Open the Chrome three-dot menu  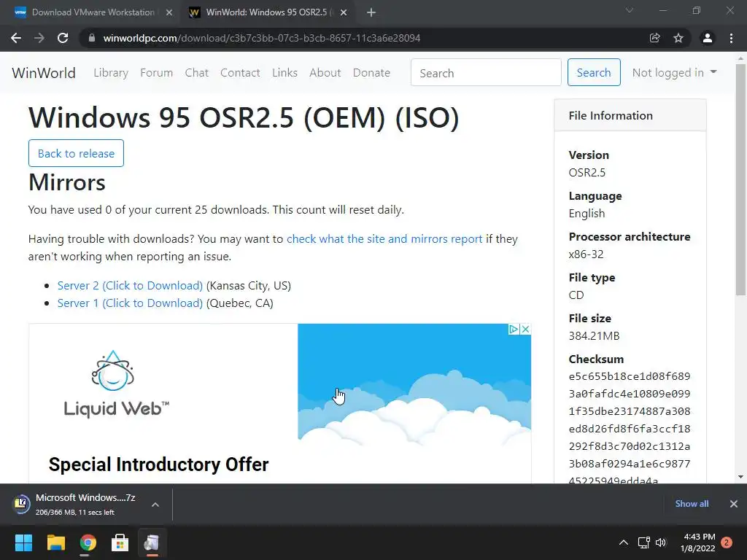point(731,38)
